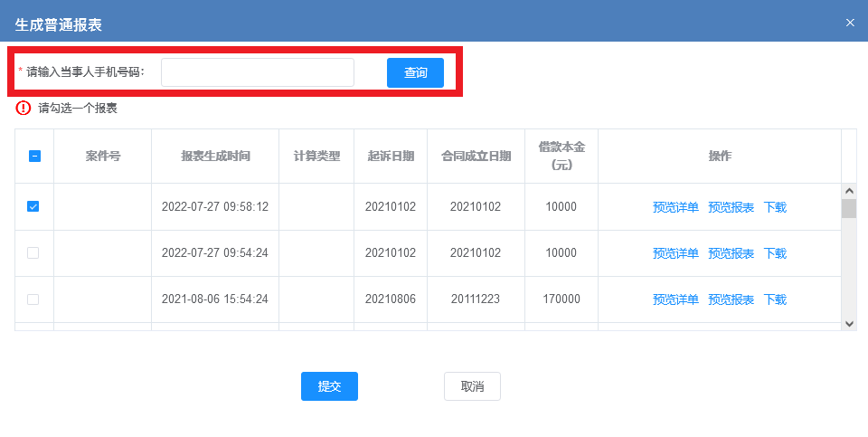Uncheck the 09:58:12 report row checkbox
868x437 pixels.
pyautogui.click(x=33, y=206)
